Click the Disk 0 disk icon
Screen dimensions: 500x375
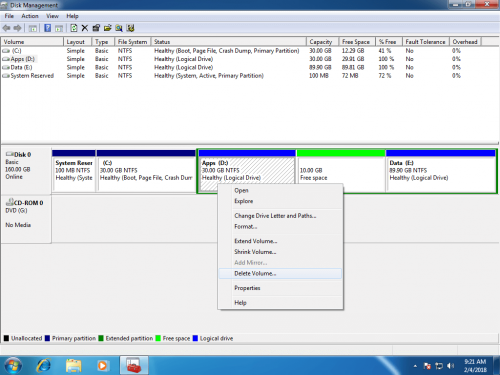(x=10, y=154)
